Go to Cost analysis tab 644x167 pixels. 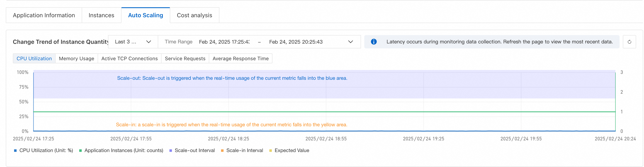click(x=194, y=15)
